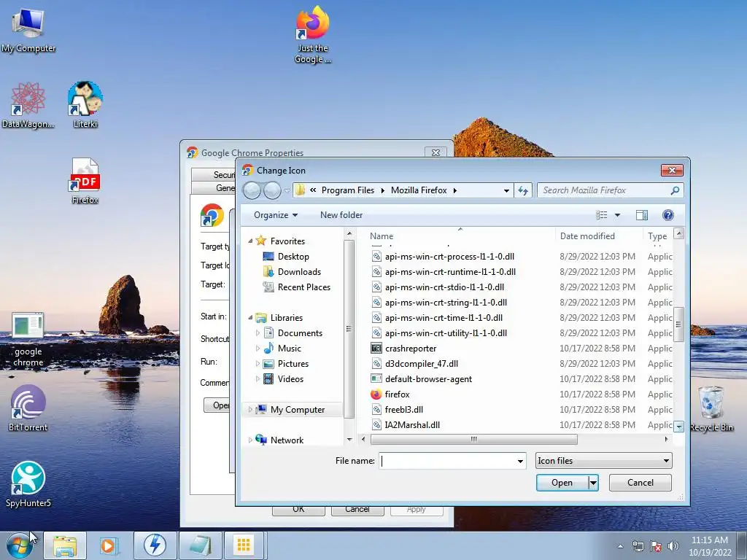Image resolution: width=747 pixels, height=560 pixels.
Task: Collapse the Libraries group
Action: click(250, 318)
